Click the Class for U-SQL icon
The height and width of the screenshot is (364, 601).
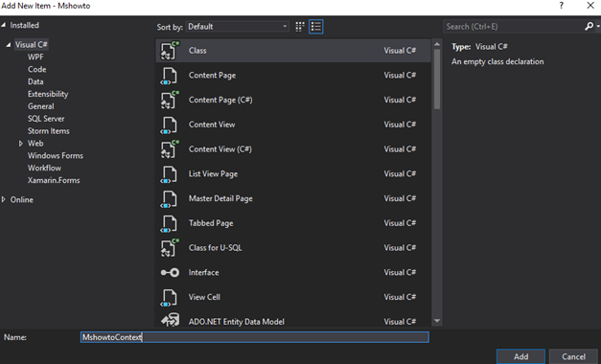click(x=170, y=248)
